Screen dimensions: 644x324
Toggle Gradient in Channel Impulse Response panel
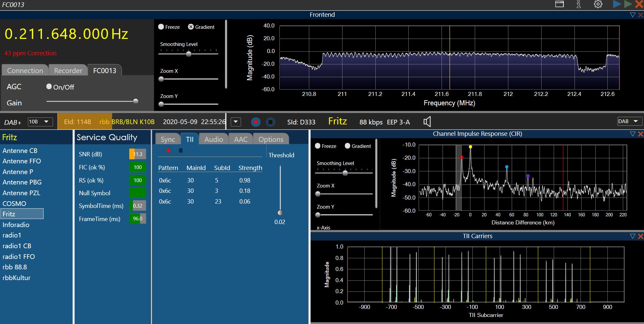(x=348, y=146)
